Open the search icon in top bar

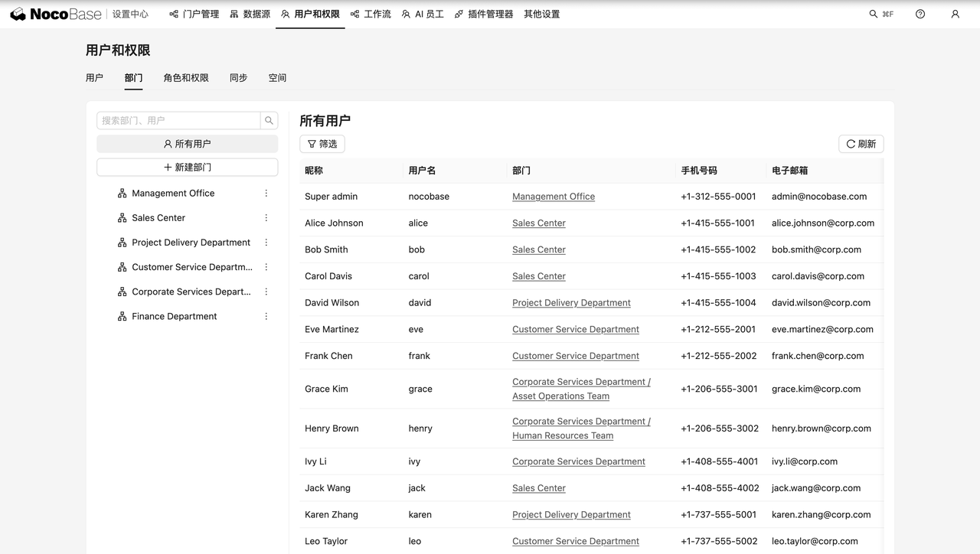point(874,14)
